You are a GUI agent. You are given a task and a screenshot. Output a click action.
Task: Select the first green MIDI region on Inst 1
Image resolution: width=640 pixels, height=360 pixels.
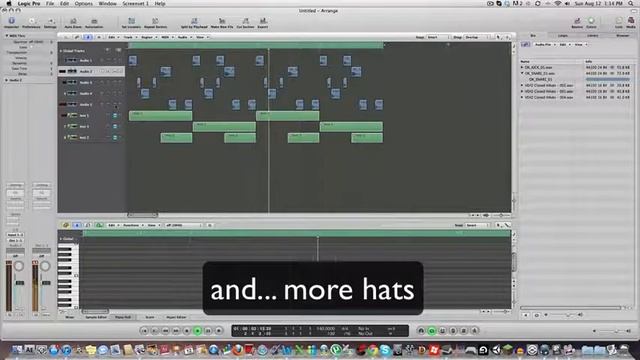click(x=160, y=116)
